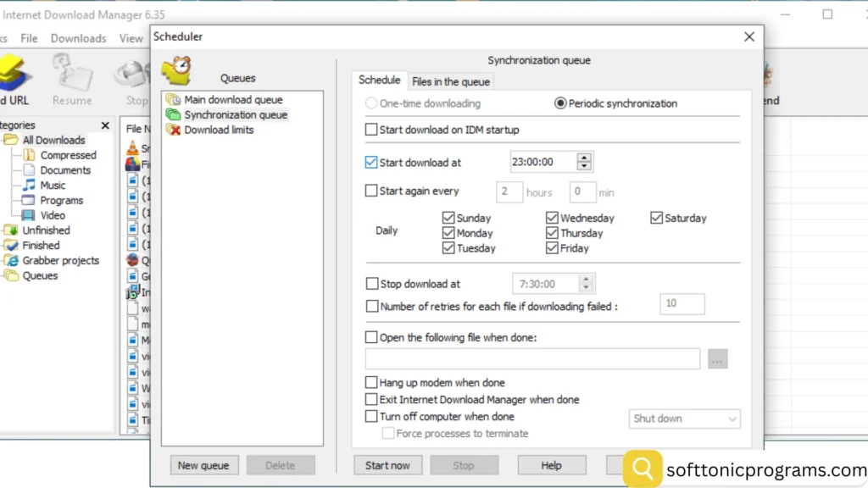
Task: Enable Turn off computer when done
Action: pos(371,416)
